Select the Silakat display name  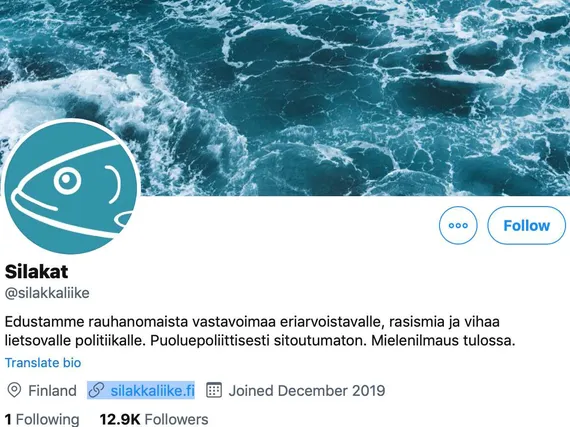pyautogui.click(x=36, y=271)
